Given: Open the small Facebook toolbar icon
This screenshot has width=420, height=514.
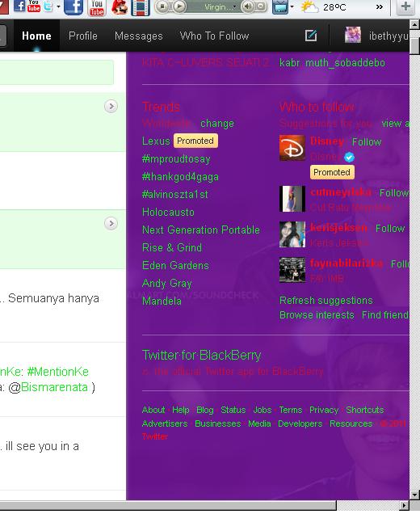Looking at the screenshot, I should [x=19, y=6].
